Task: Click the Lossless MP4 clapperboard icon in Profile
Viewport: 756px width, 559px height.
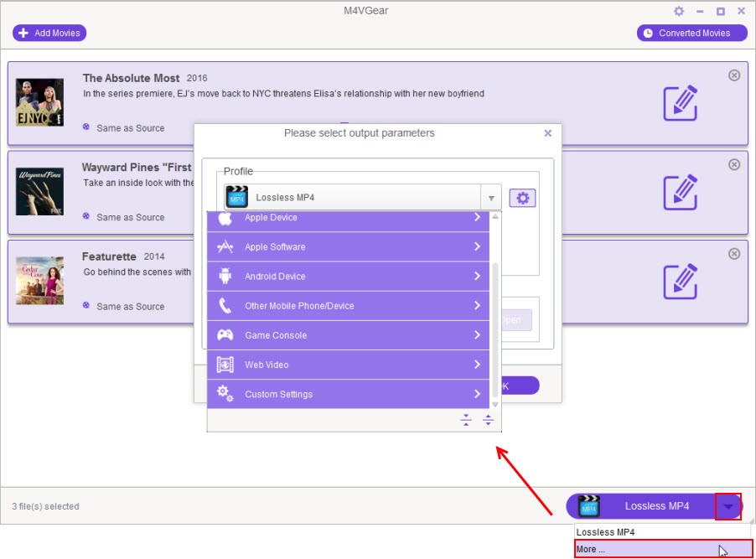Action: pyautogui.click(x=236, y=197)
